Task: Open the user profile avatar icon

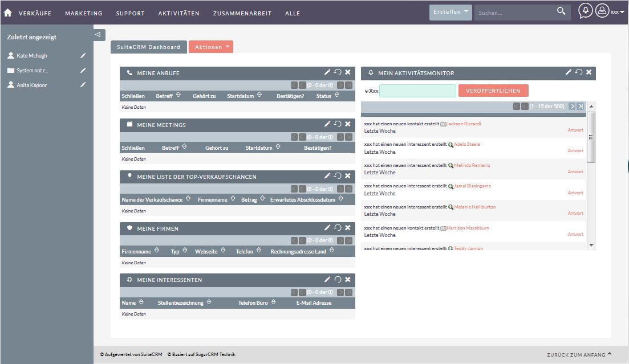Action: (602, 11)
